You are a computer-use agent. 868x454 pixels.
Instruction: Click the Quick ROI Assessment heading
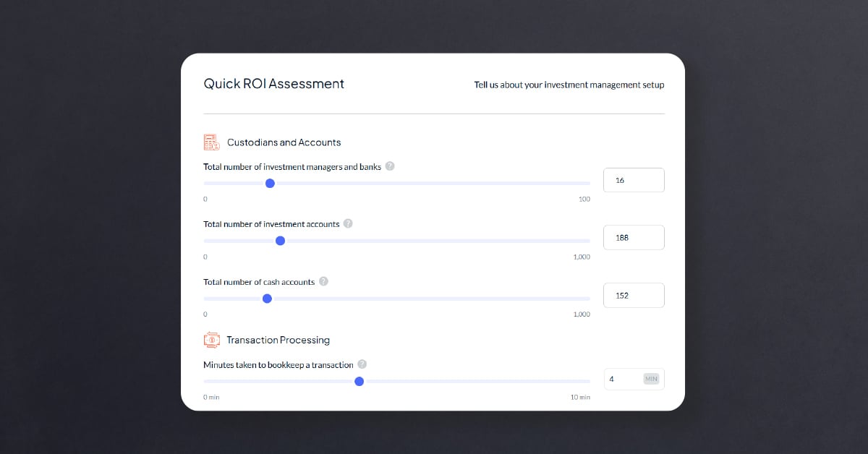[x=273, y=84]
